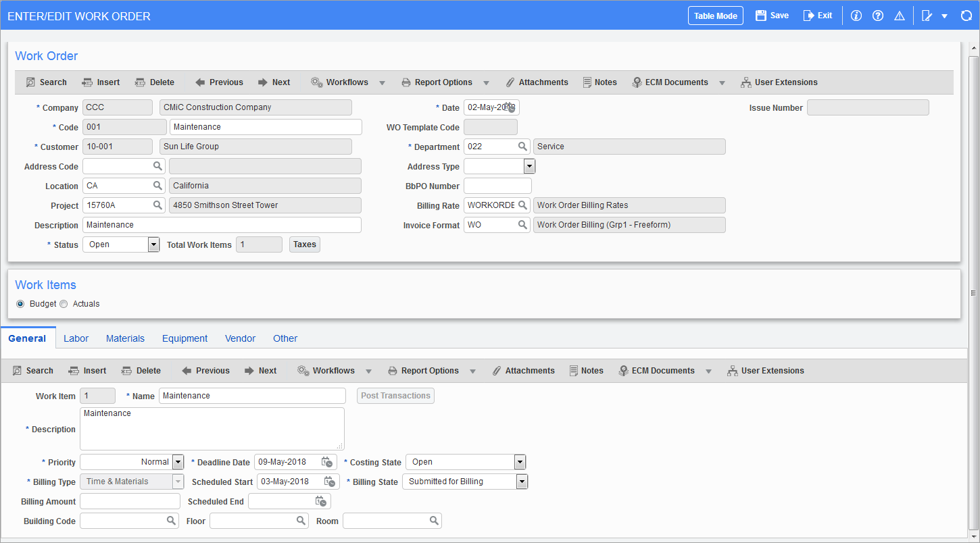The image size is (980, 543).
Task: Expand the Billing State dropdown
Action: coord(520,481)
